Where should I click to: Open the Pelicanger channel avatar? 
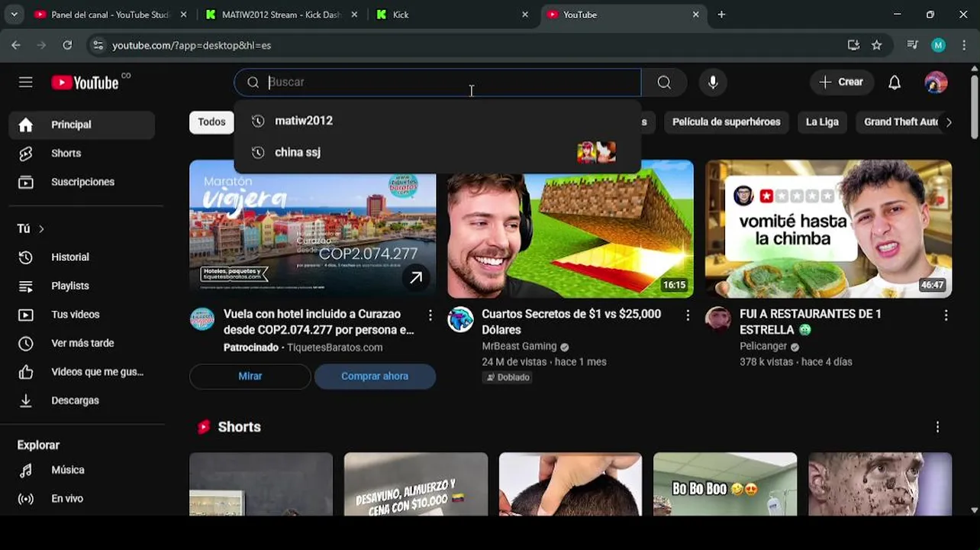pyautogui.click(x=718, y=319)
